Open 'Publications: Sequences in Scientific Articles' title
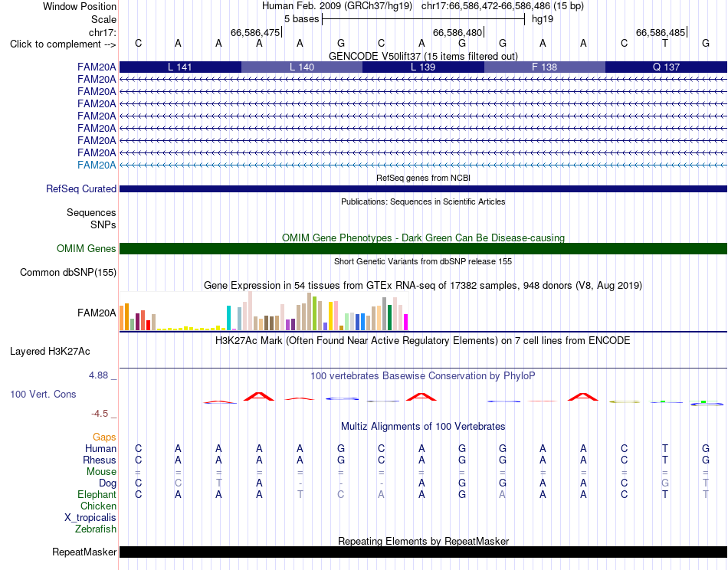 pos(423,201)
